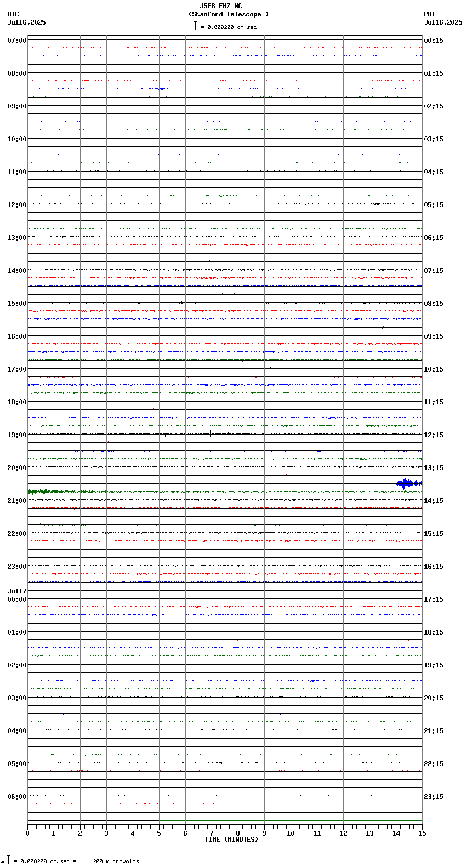Click the 17:15 PDT row label
The width and height of the screenshot is (466, 868).
(x=434, y=599)
